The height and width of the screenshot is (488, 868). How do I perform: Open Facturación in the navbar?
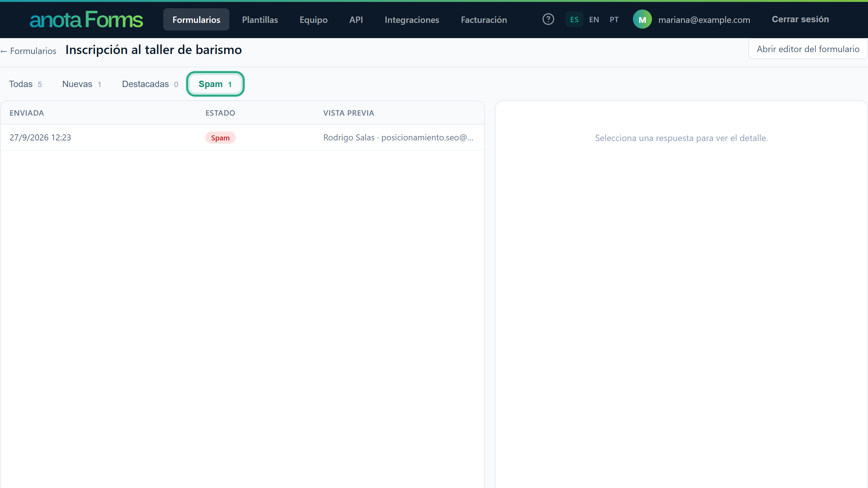(x=484, y=20)
